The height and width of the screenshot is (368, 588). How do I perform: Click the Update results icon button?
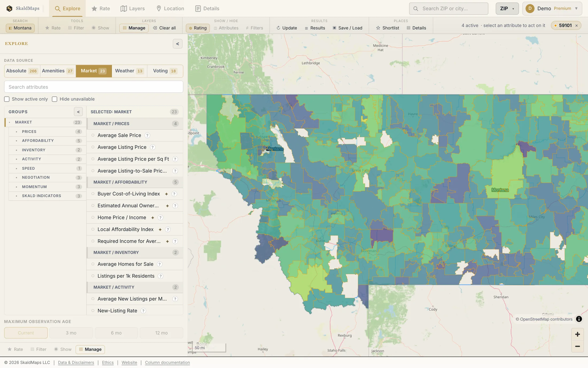287,28
